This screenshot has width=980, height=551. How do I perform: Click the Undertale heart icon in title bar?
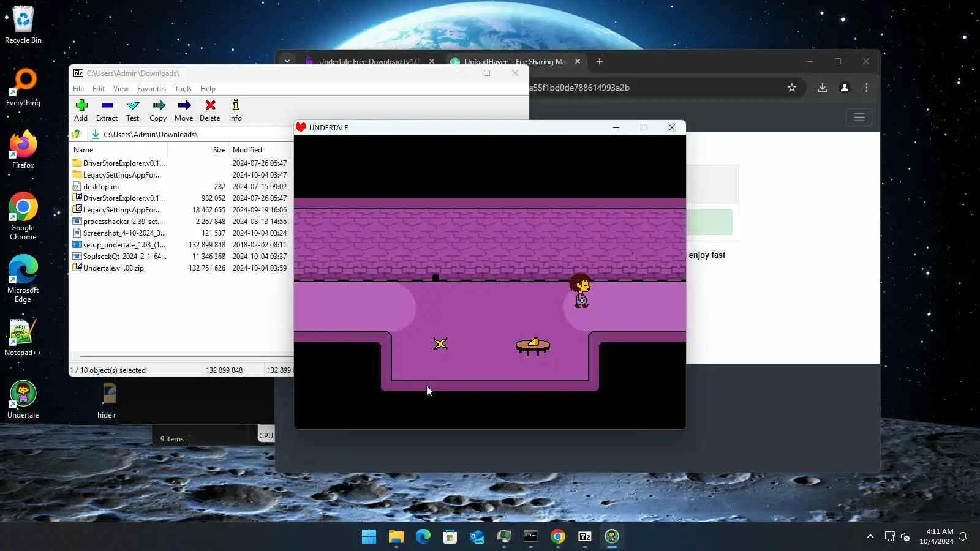301,127
